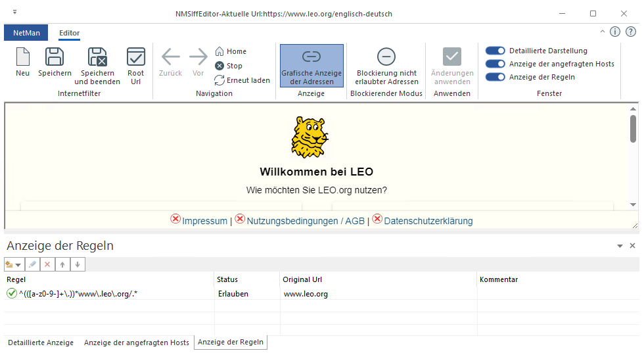644x355 pixels.
Task: Expand the Anzeige der Regeln panel options arrow
Action: pos(620,246)
